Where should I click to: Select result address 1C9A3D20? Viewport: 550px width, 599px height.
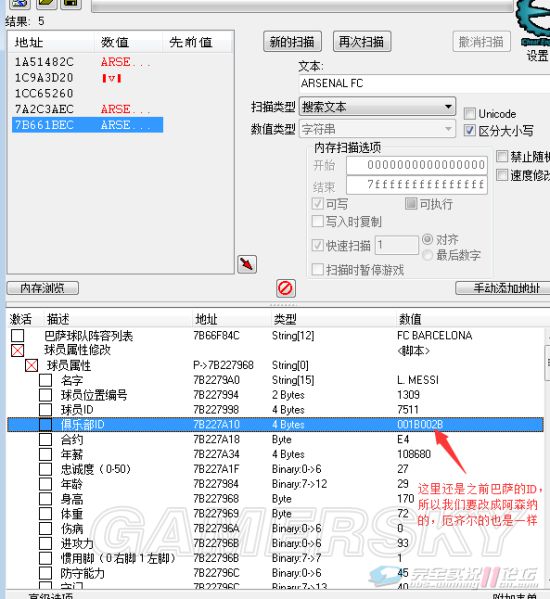[x=44, y=78]
